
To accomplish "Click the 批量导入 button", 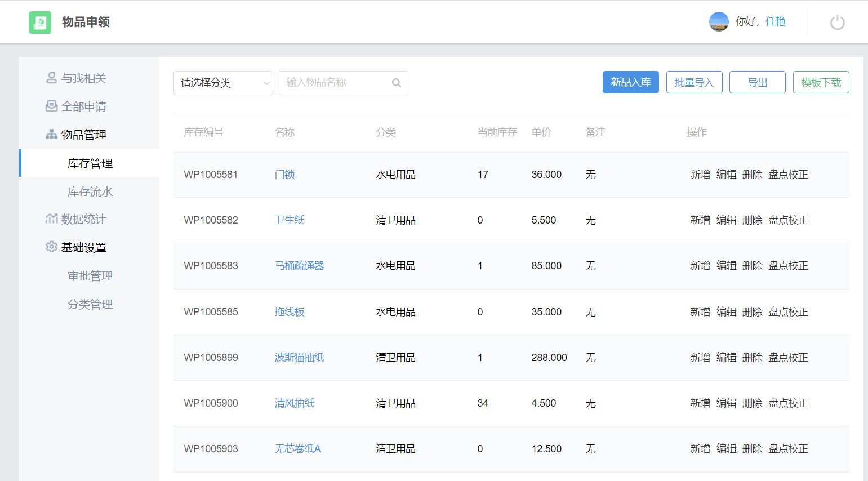I will (694, 82).
